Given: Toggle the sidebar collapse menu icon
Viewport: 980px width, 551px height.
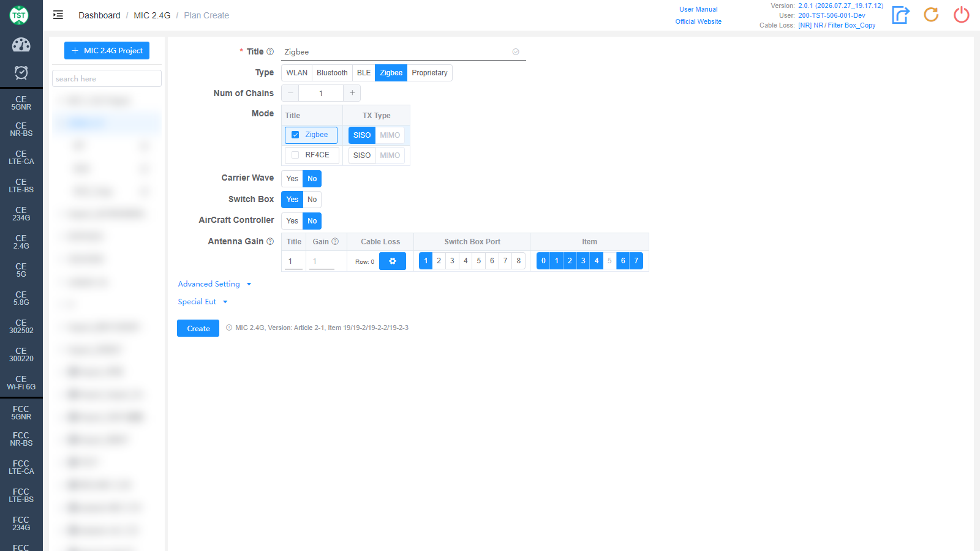Looking at the screenshot, I should pyautogui.click(x=58, y=15).
